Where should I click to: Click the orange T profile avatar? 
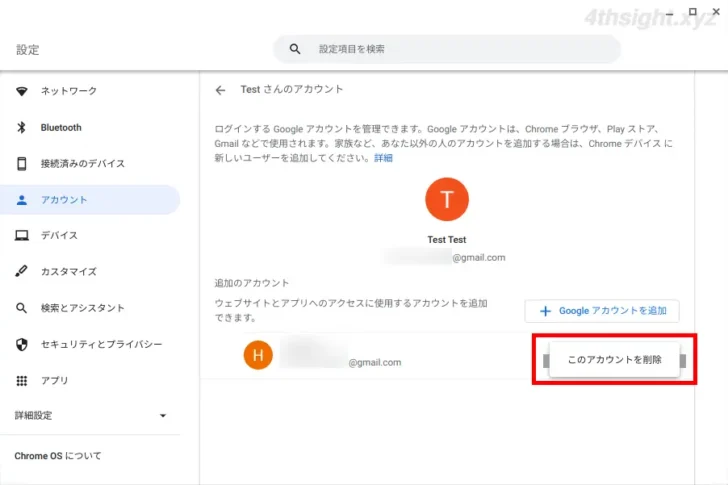pos(447,199)
